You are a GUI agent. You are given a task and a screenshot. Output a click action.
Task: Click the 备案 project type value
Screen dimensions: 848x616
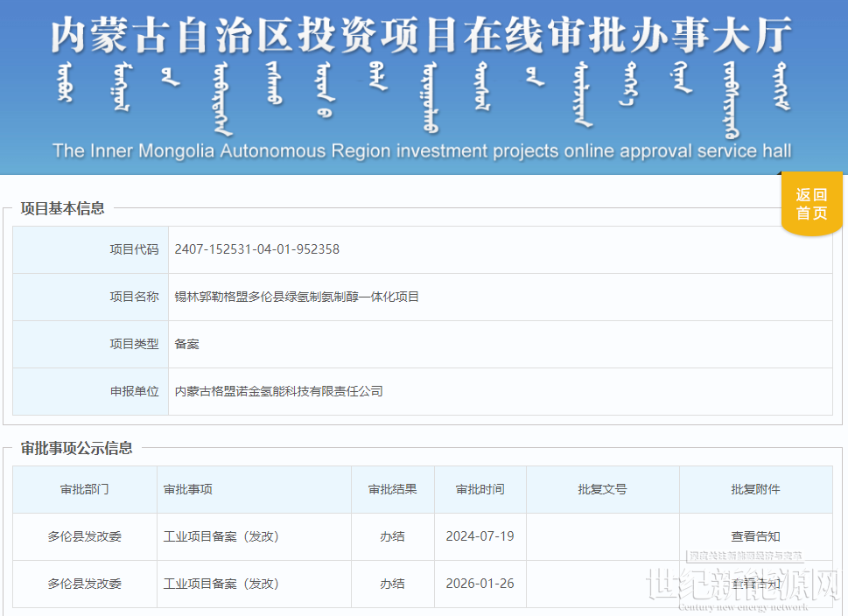coord(186,344)
